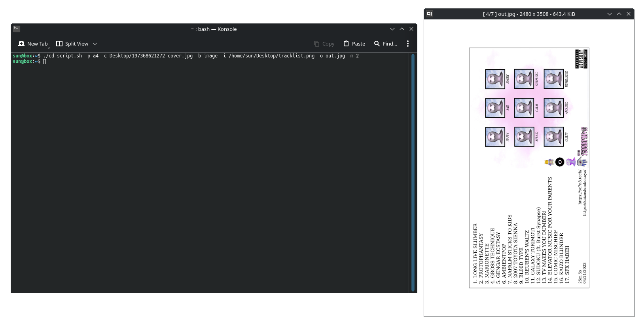Open Find in Konsole toolbar
This screenshot has height=326, width=644.
click(386, 44)
